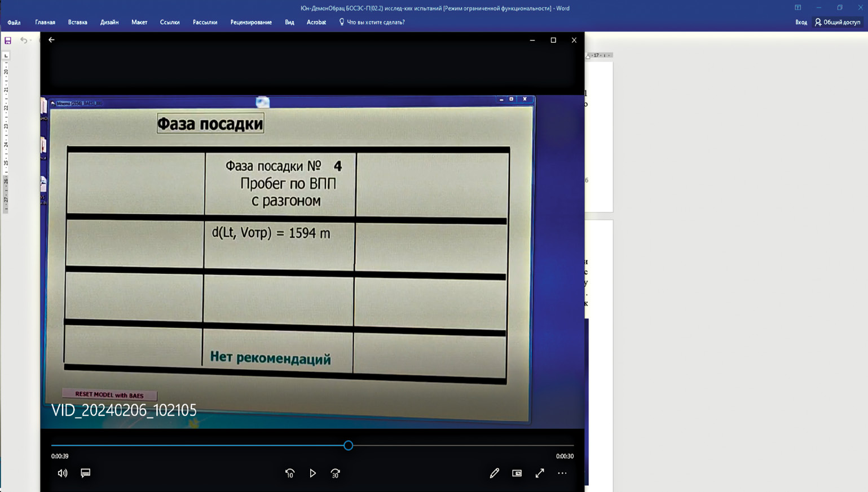Click the Undo arrow in Word

(23, 41)
